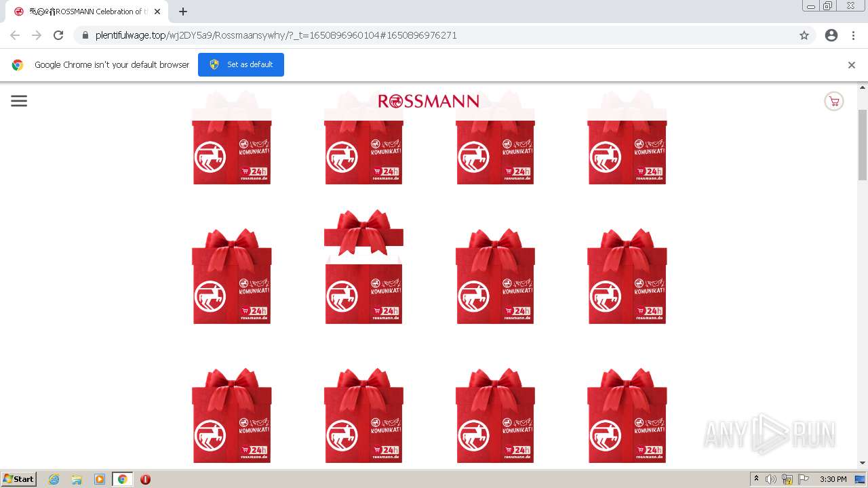
Task: Choose the gift box in second row, third column
Action: (495, 277)
